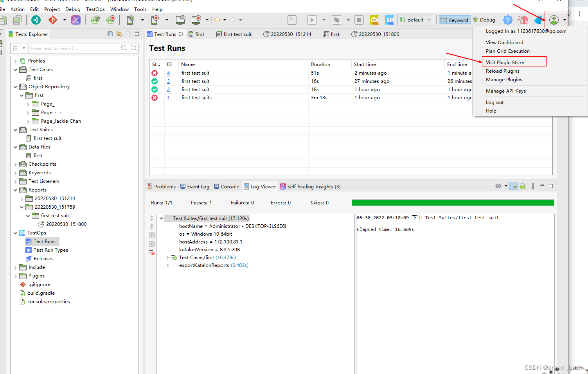Switch to Keyword perspective
Screen dimensions: 588x374
click(454, 20)
